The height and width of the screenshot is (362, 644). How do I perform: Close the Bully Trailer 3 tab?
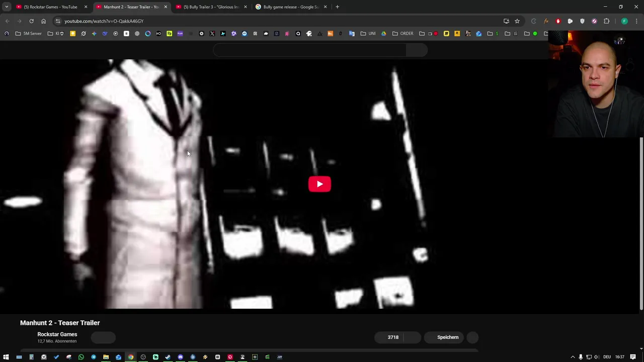(x=246, y=7)
